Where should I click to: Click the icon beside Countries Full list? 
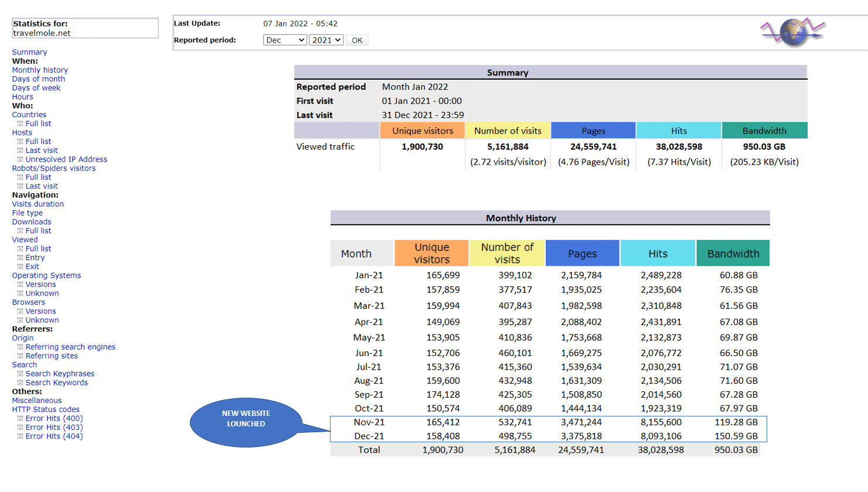(x=20, y=124)
